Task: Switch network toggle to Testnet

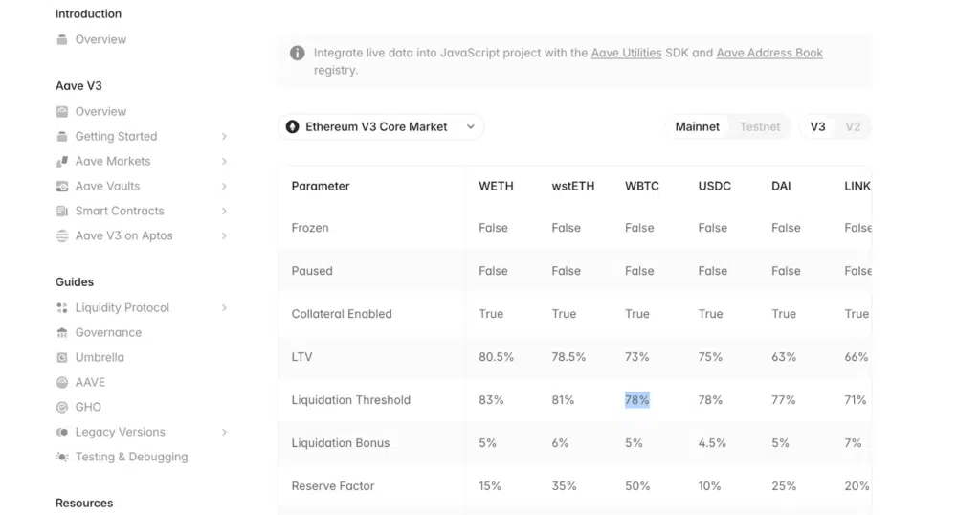Action: coord(760,127)
